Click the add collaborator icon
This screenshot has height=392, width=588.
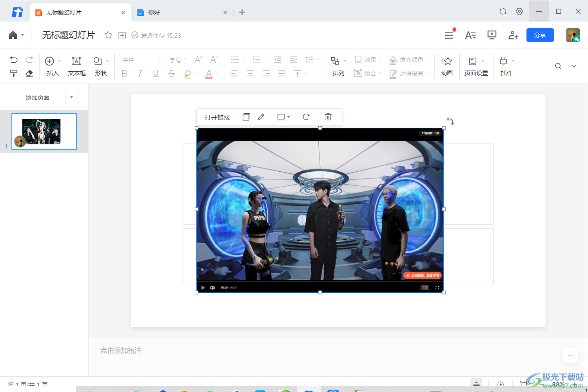click(513, 35)
